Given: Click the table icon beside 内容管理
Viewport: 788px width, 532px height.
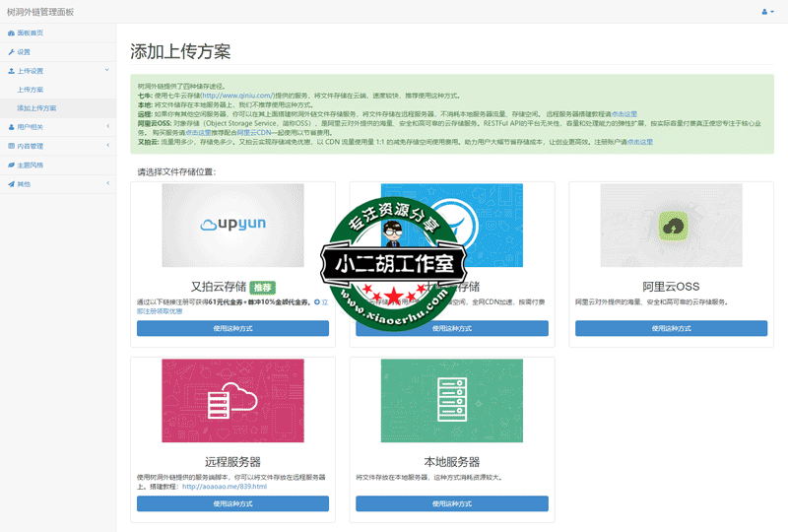Looking at the screenshot, I should pyautogui.click(x=11, y=146).
